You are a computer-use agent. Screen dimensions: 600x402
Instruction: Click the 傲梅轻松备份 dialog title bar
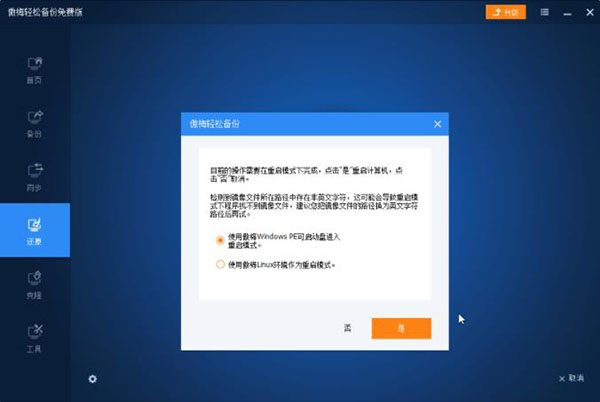coord(300,123)
